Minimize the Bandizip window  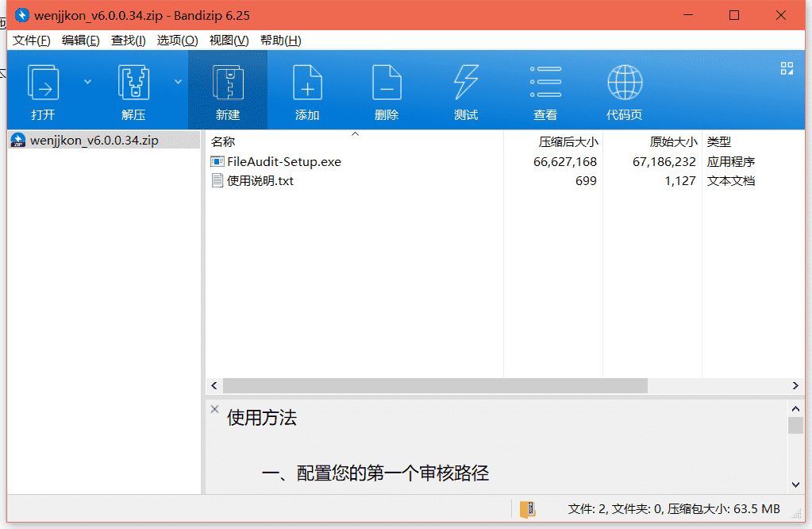point(688,15)
